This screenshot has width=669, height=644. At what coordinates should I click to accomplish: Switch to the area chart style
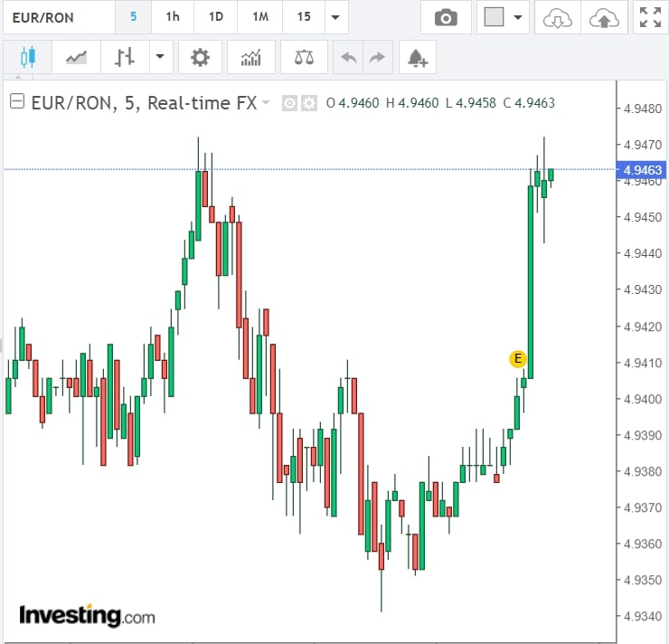click(x=77, y=59)
